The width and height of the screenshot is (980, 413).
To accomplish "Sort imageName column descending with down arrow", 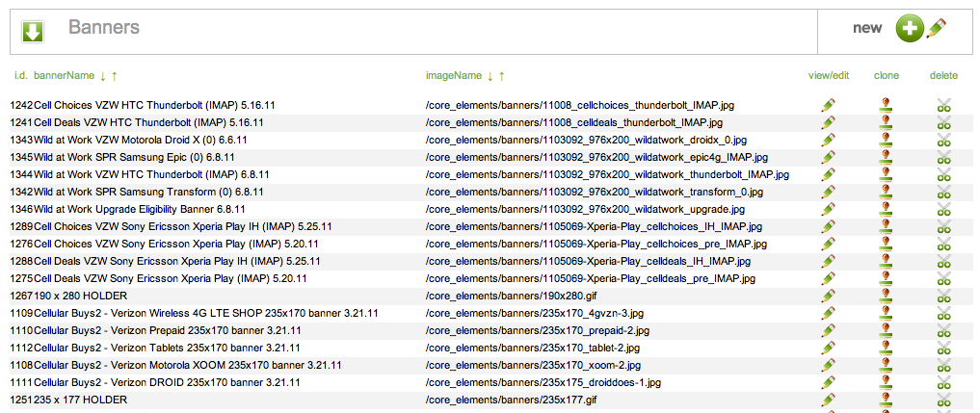I will (x=490, y=75).
